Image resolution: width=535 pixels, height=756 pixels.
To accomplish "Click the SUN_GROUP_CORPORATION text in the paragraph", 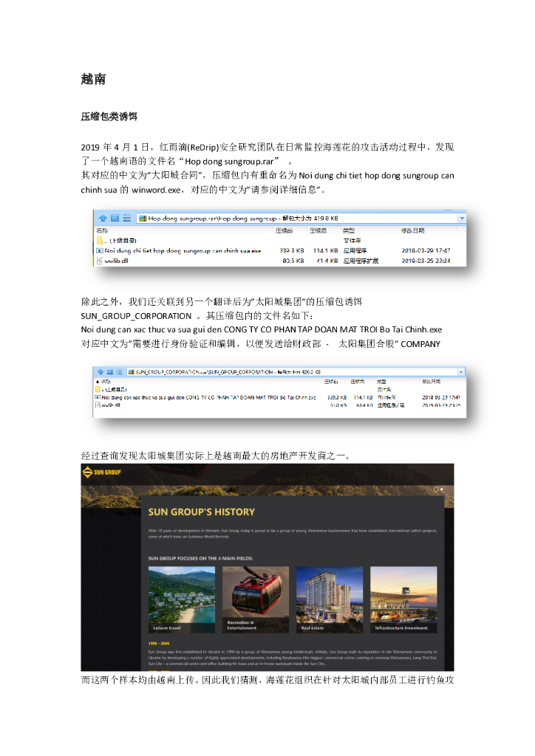I will (x=136, y=316).
